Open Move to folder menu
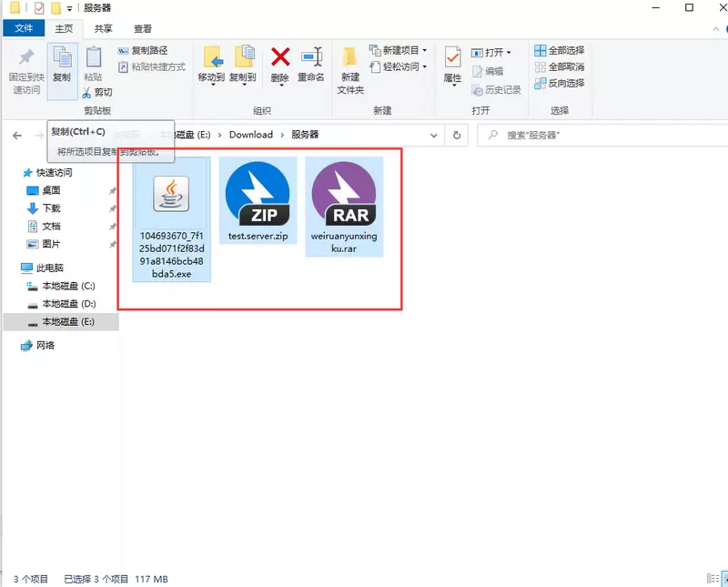This screenshot has width=728, height=587. pyautogui.click(x=212, y=66)
